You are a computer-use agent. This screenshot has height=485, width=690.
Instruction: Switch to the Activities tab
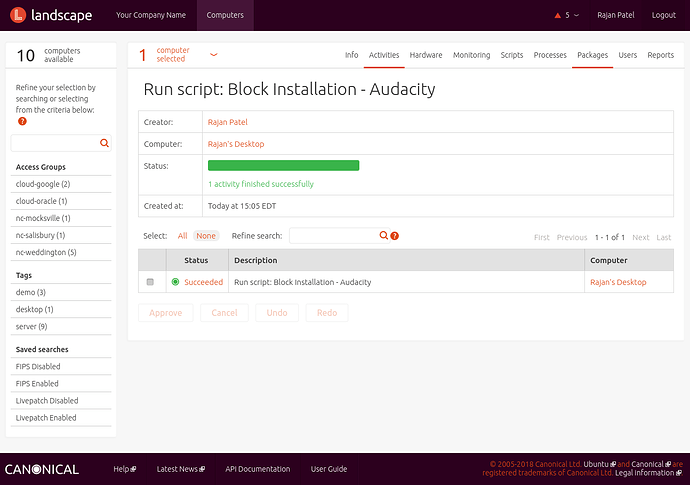pos(384,55)
